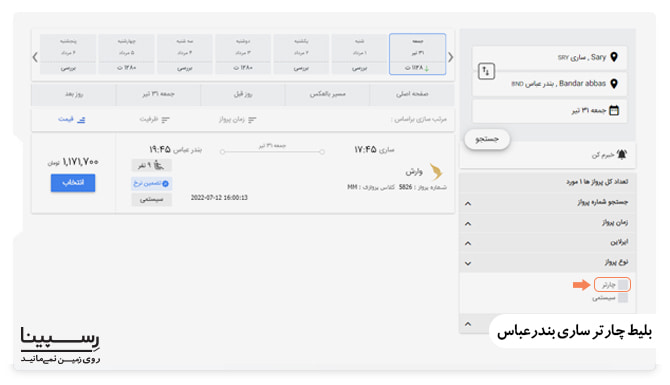Click the Varesh airline logo

pos(436,172)
